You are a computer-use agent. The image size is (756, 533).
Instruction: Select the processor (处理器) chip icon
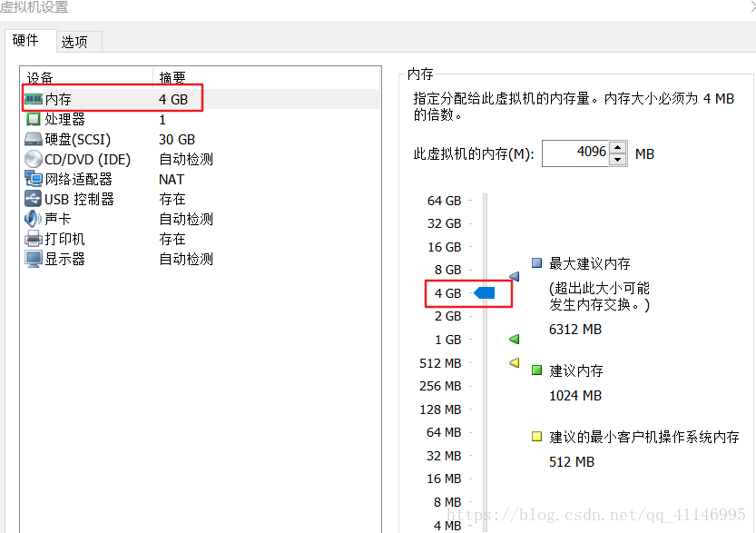34,119
